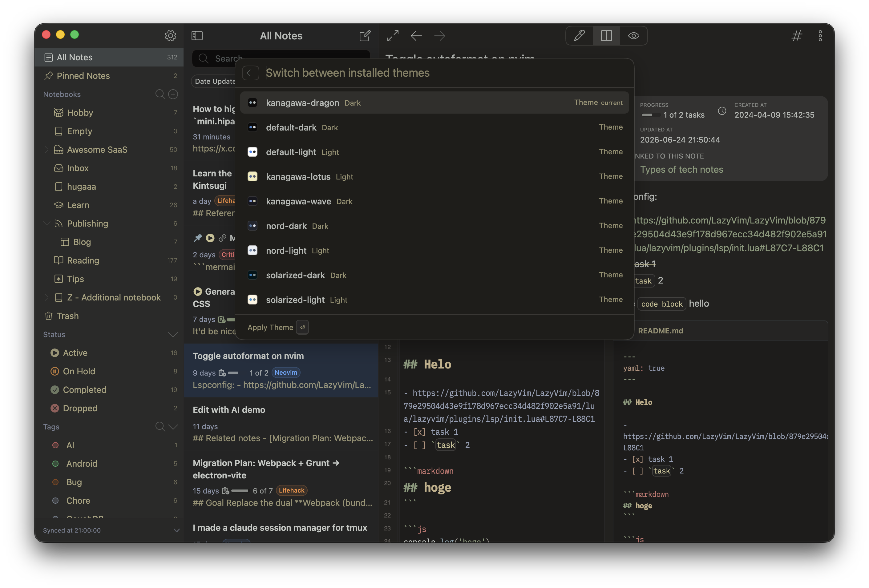Click back arrow in theme switcher palette
The height and width of the screenshot is (588, 869).
pos(251,73)
